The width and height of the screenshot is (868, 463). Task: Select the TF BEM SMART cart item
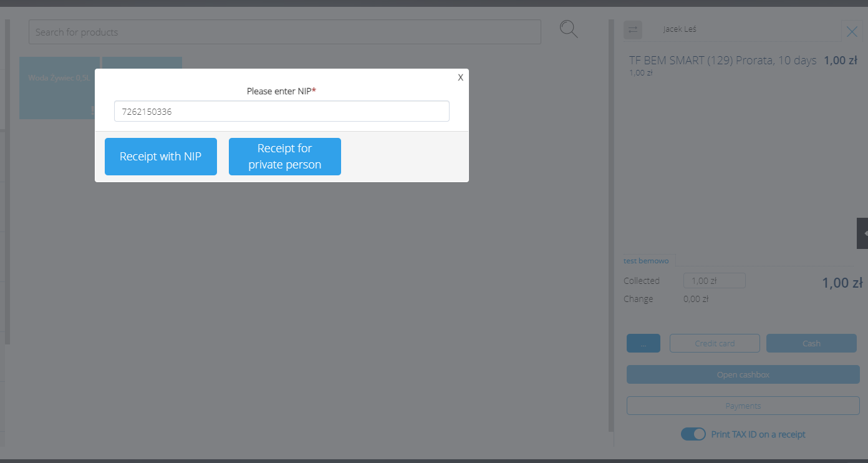[x=722, y=61]
